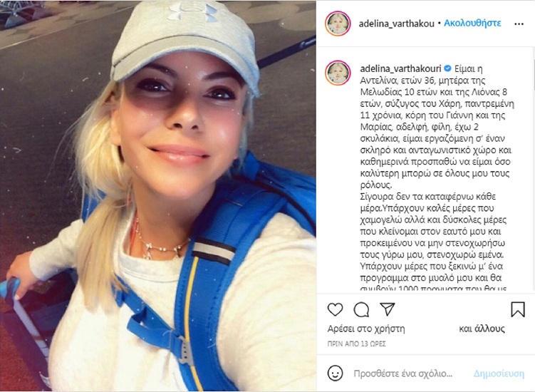The width and height of the screenshot is (535, 392).
Task: Click the selfie photo of the post
Action: click(x=158, y=196)
